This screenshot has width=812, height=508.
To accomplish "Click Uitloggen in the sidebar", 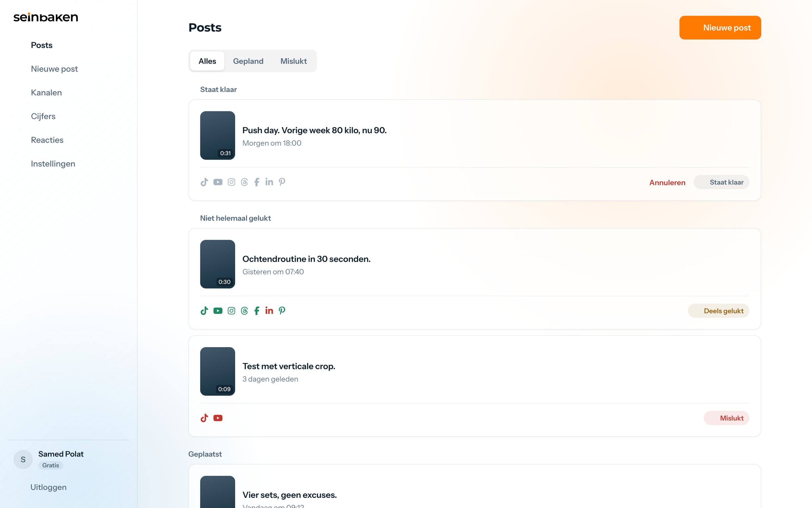I will 48,487.
